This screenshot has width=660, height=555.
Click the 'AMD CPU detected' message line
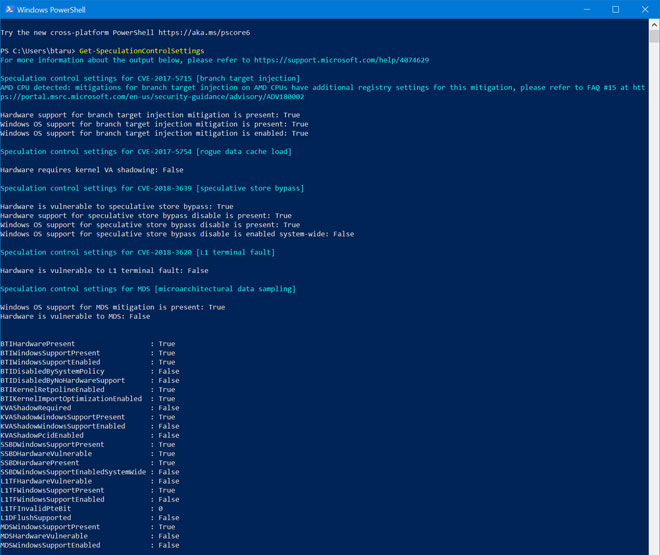click(322, 92)
